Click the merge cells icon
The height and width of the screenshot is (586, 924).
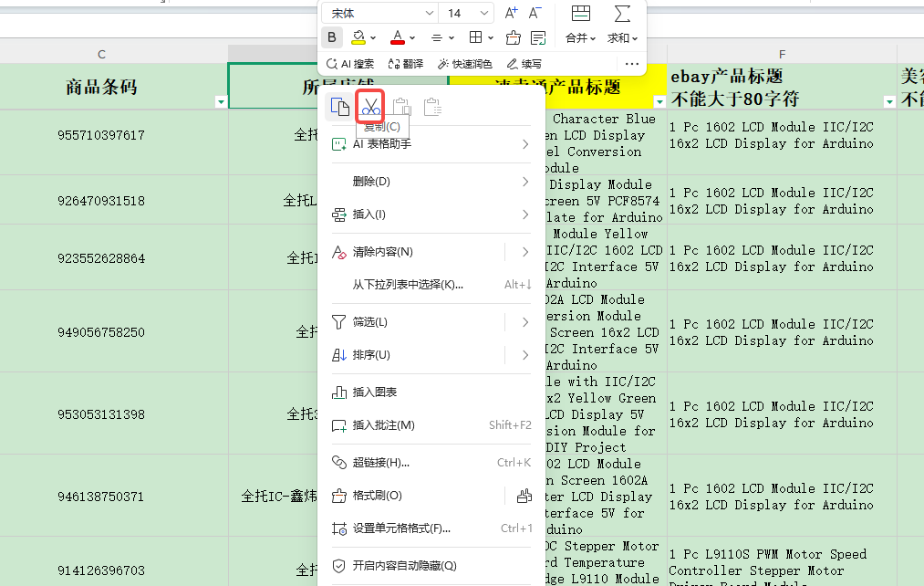[x=580, y=13]
